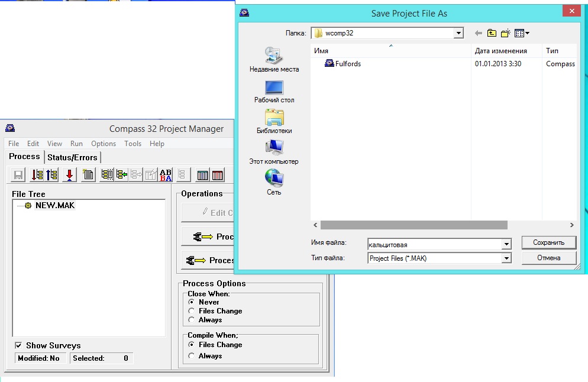Open Этот компьютер in places sidebar

274,152
